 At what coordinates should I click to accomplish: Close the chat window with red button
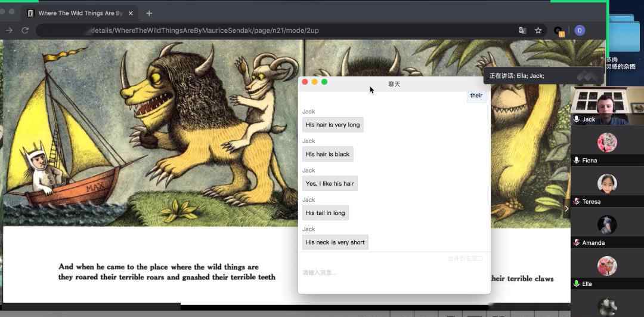tap(305, 82)
